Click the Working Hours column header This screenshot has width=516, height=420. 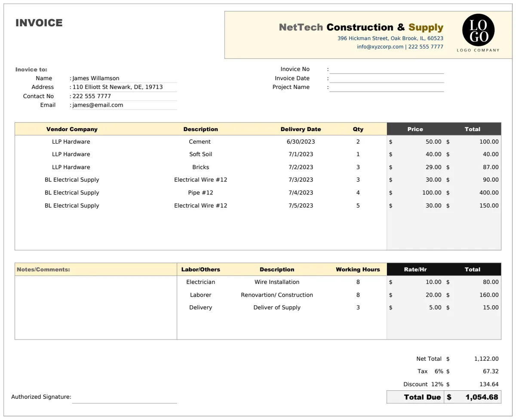tap(358, 270)
